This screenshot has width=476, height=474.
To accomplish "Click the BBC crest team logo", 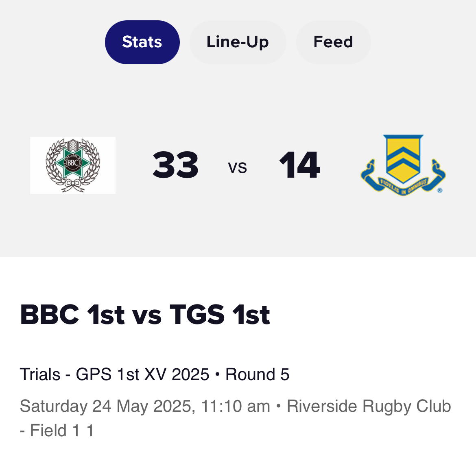I will click(x=73, y=165).
